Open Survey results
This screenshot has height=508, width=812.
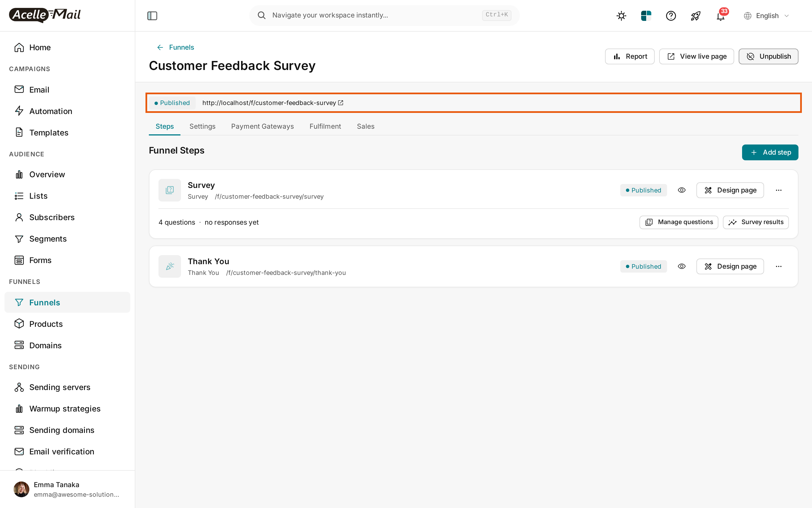point(756,222)
